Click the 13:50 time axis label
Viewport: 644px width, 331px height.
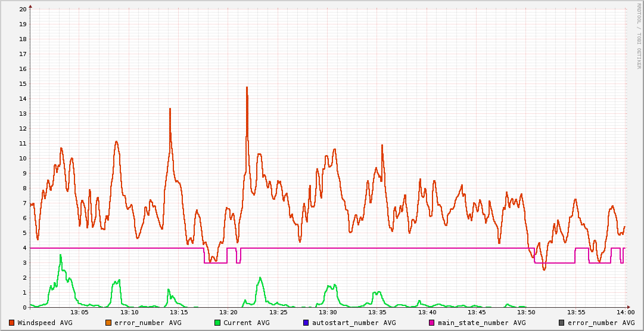(526, 313)
